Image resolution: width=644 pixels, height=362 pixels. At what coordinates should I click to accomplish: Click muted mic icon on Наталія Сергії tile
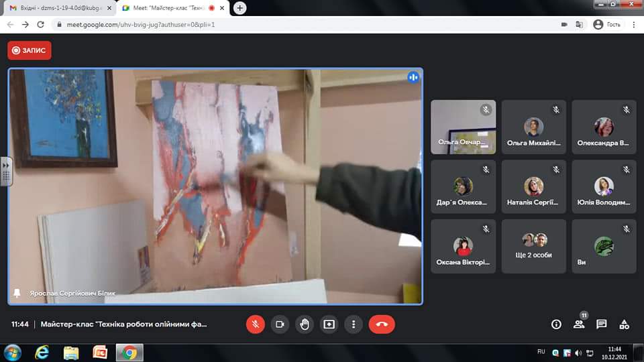(x=556, y=169)
